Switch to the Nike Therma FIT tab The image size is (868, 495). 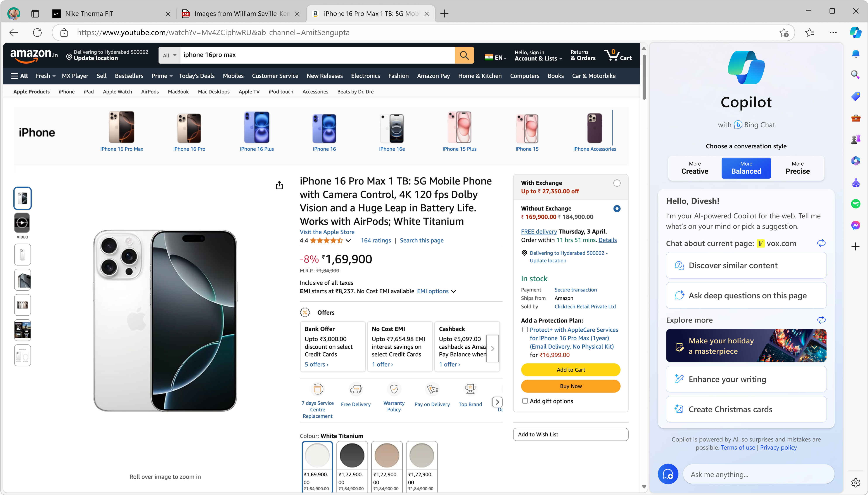coord(89,14)
